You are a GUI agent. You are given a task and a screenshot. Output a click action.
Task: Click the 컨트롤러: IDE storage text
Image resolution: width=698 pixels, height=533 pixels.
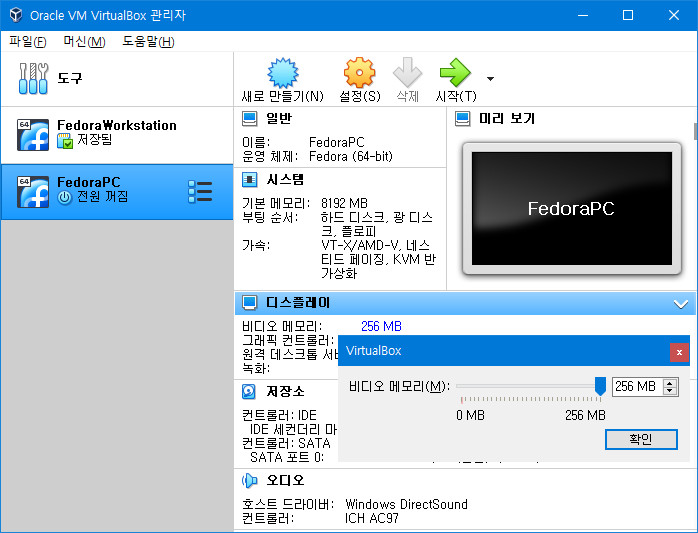279,415
